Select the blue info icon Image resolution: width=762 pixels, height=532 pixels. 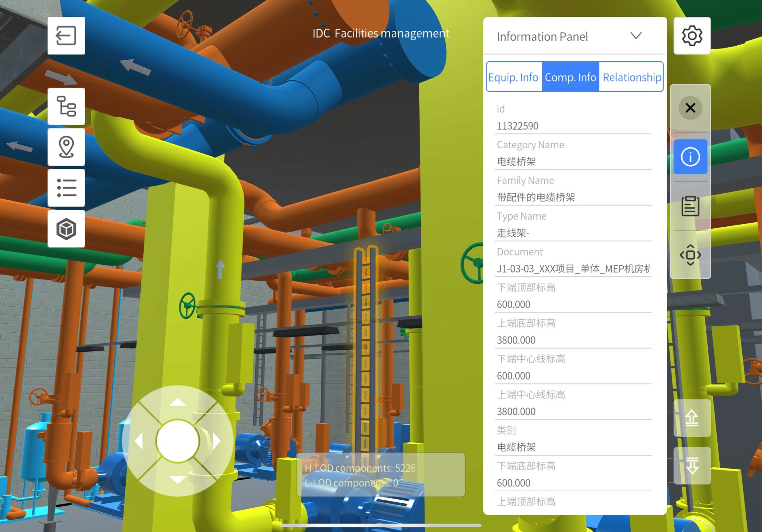pyautogui.click(x=690, y=157)
